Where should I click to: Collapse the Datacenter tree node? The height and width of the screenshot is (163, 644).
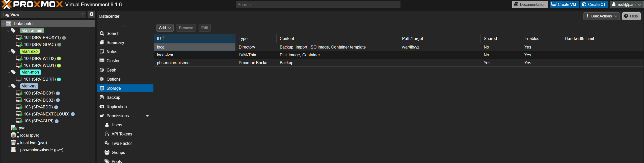coord(4,24)
